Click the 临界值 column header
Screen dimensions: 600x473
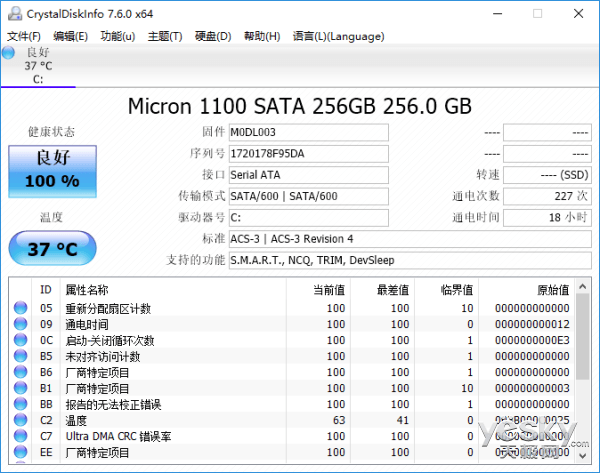(x=446, y=290)
